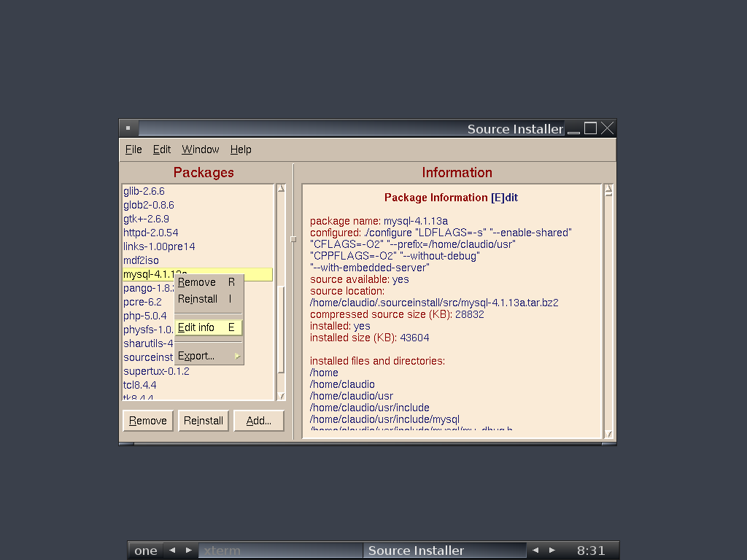Open the window menu icon in title bar
747x560 pixels.
click(x=128, y=128)
